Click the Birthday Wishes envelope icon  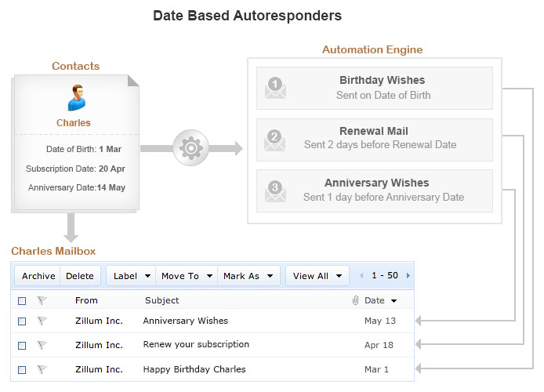coord(275,87)
